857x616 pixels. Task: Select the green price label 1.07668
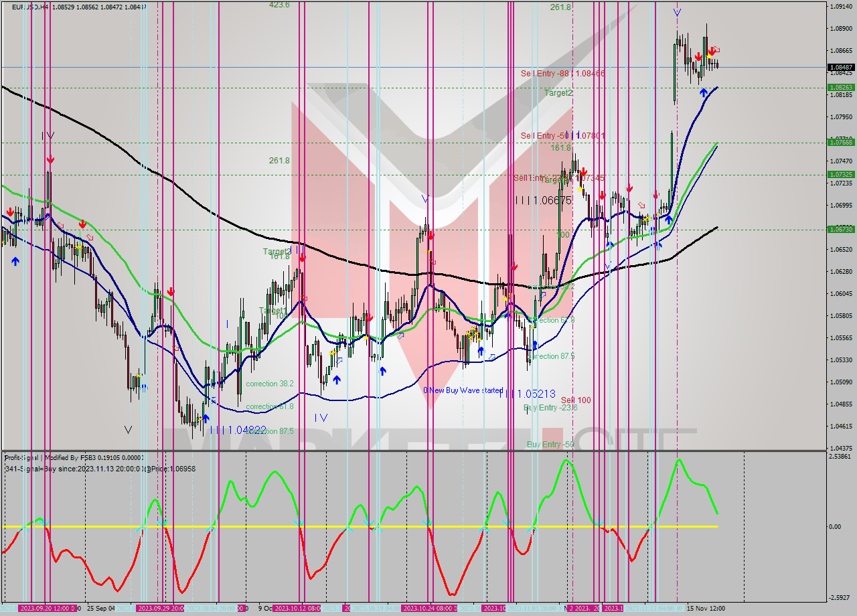pos(841,143)
